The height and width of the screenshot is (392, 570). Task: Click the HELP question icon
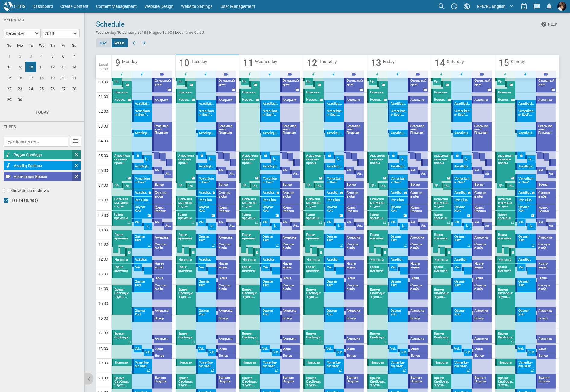pos(544,24)
